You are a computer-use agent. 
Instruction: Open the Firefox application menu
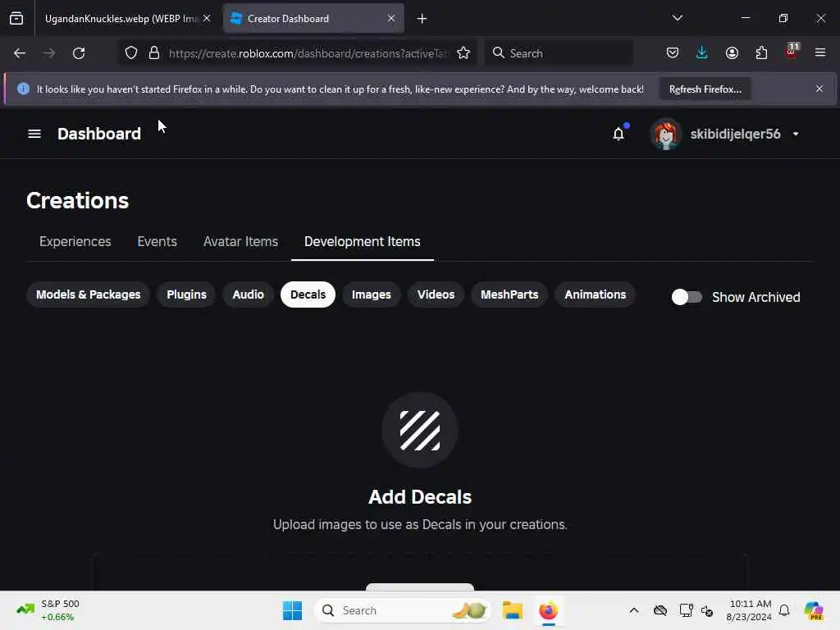pos(820,53)
